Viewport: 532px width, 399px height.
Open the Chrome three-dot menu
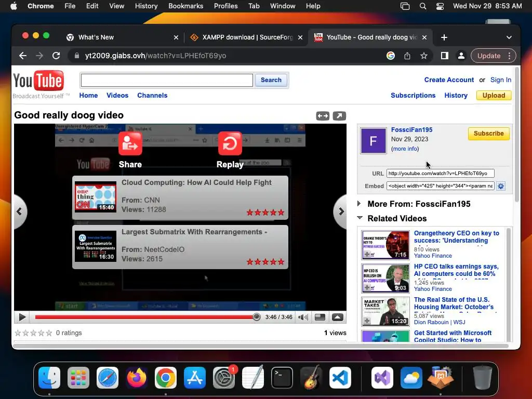(x=509, y=56)
